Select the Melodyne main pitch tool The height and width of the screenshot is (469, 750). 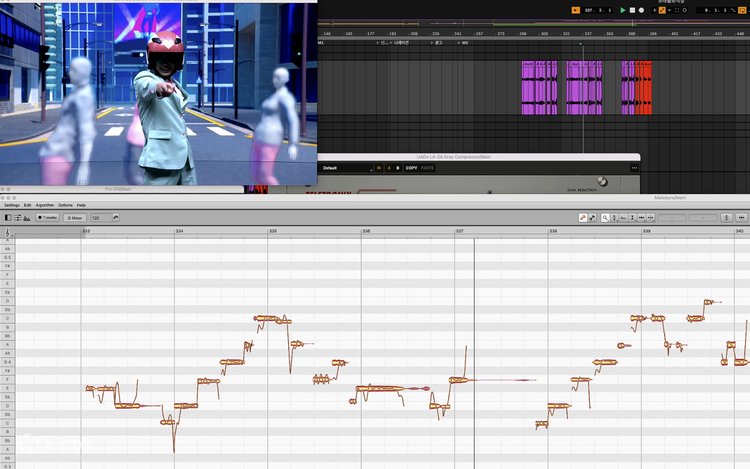[x=583, y=217]
